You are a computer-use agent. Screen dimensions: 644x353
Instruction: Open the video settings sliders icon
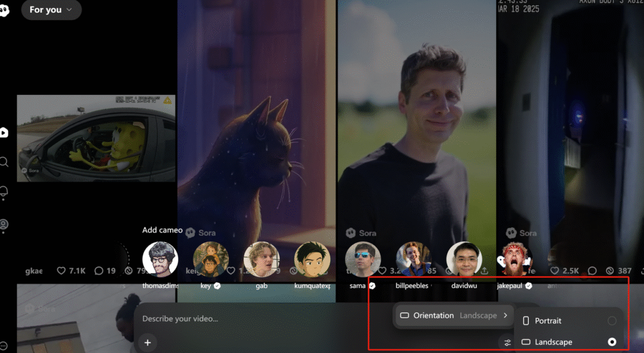point(508,342)
